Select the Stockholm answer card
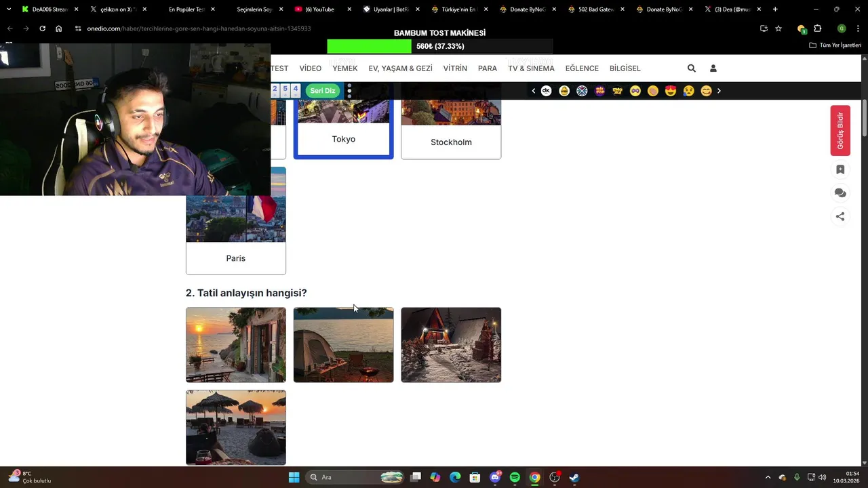The height and width of the screenshot is (488, 868). coord(451,129)
